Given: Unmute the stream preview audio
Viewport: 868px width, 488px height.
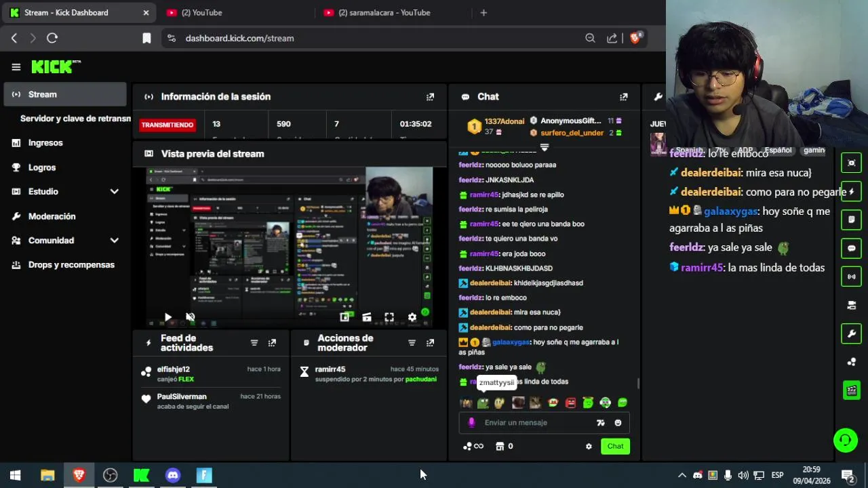Looking at the screenshot, I should tap(191, 317).
